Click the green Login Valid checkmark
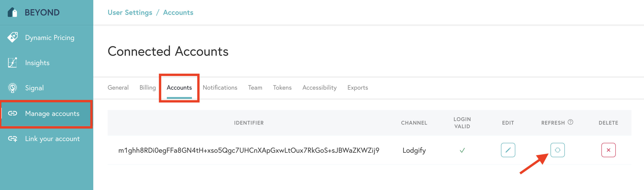The width and height of the screenshot is (644, 190). [462, 150]
